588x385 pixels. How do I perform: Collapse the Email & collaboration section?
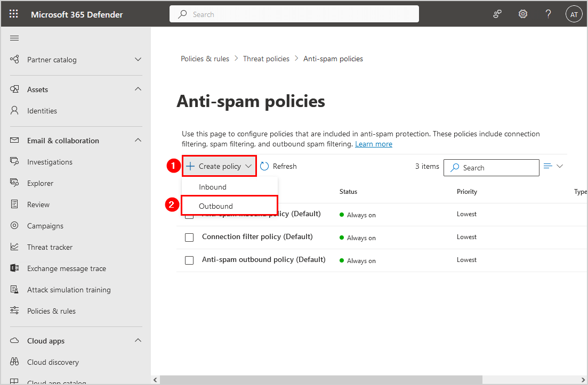138,141
